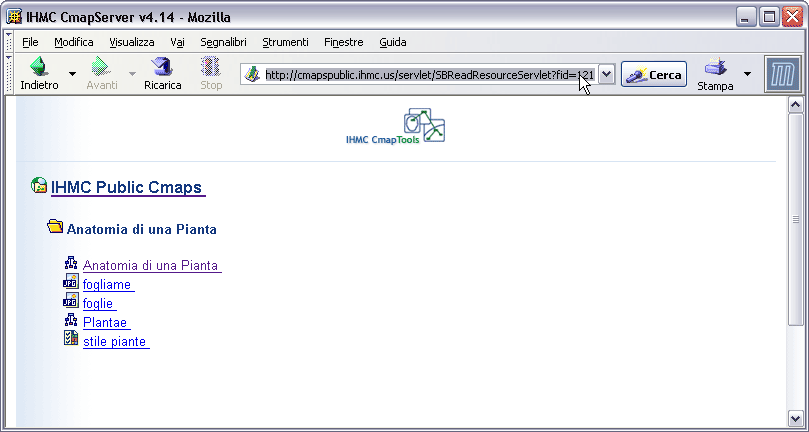Screen dimensions: 809x432
Task: Click the location icon beside the URL
Action: (252, 75)
